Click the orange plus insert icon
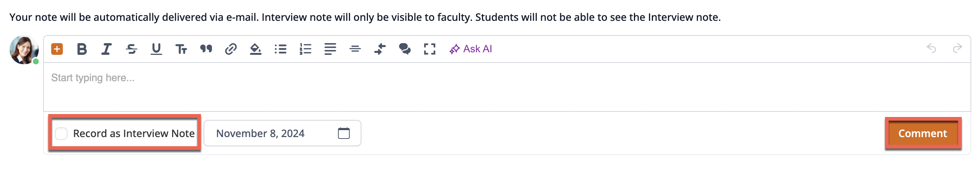 [57, 49]
